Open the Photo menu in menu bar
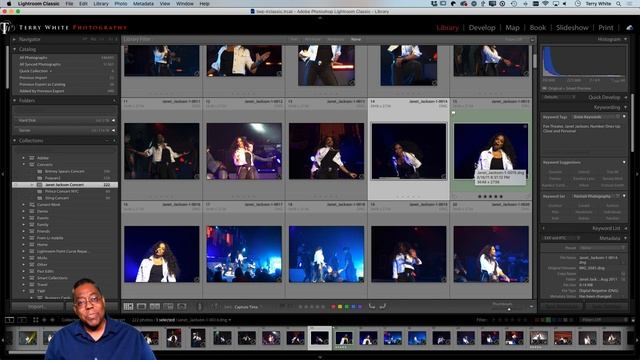This screenshot has height=360, width=640. point(120,4)
